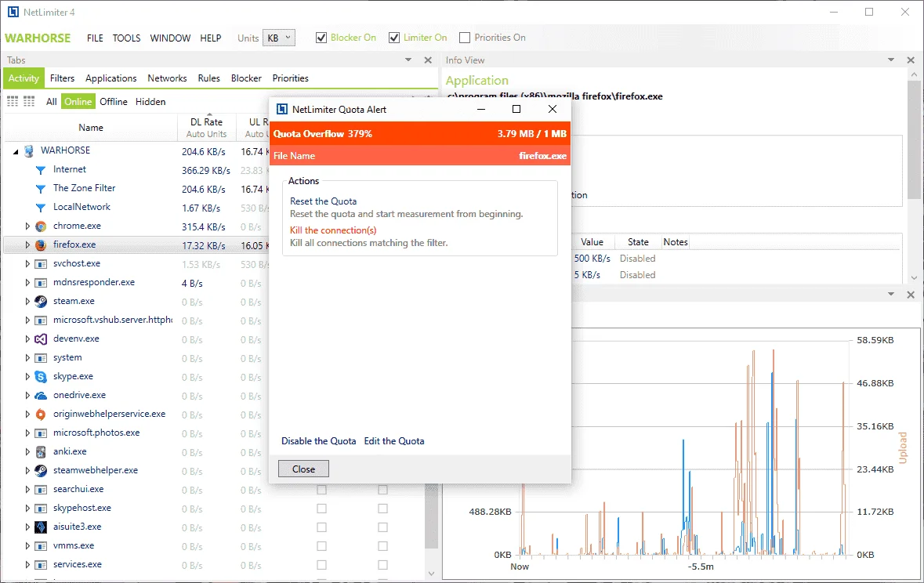Choose the Kill the connection(s) action

click(x=333, y=230)
